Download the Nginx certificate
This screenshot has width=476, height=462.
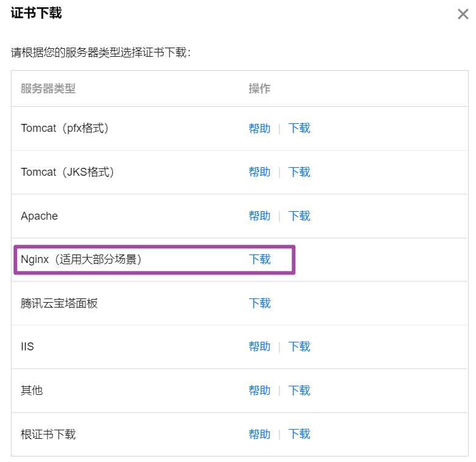(259, 259)
